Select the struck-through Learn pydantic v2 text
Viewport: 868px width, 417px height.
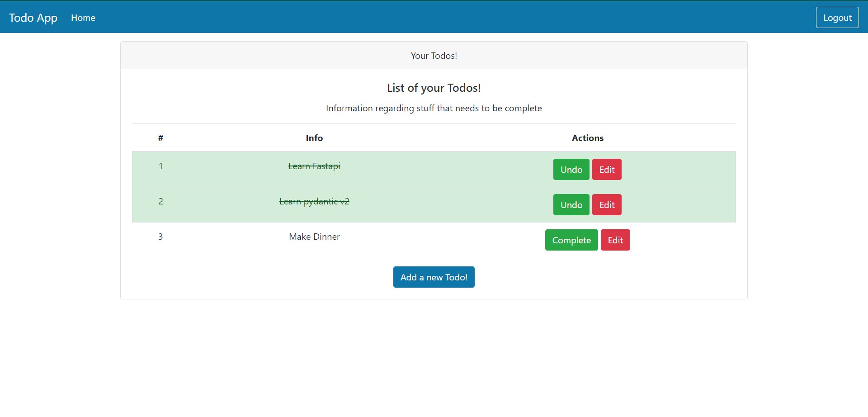click(314, 202)
